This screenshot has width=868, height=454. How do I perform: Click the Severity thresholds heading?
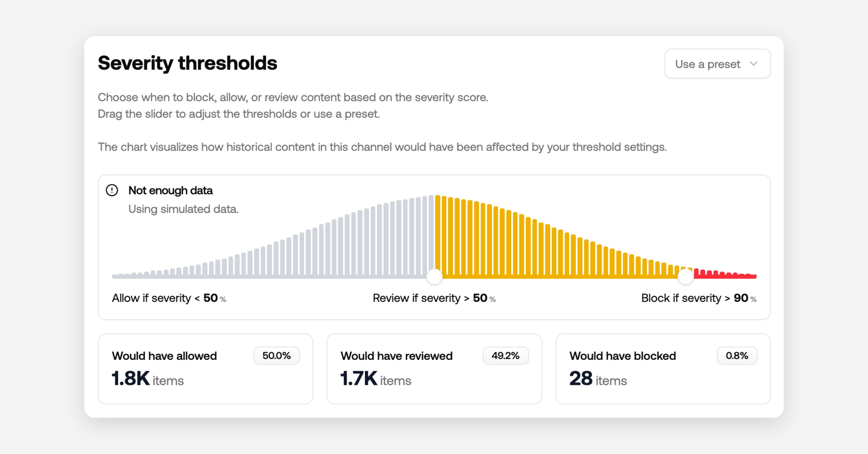point(187,63)
